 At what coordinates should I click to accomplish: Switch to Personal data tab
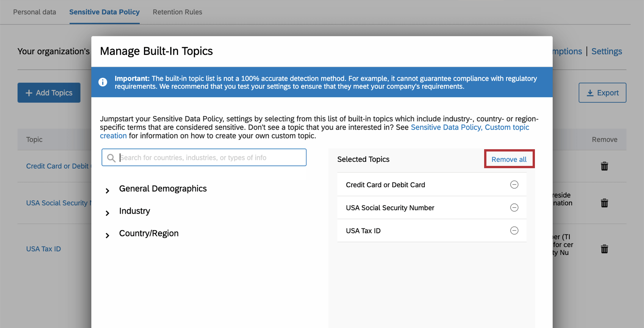(x=34, y=12)
